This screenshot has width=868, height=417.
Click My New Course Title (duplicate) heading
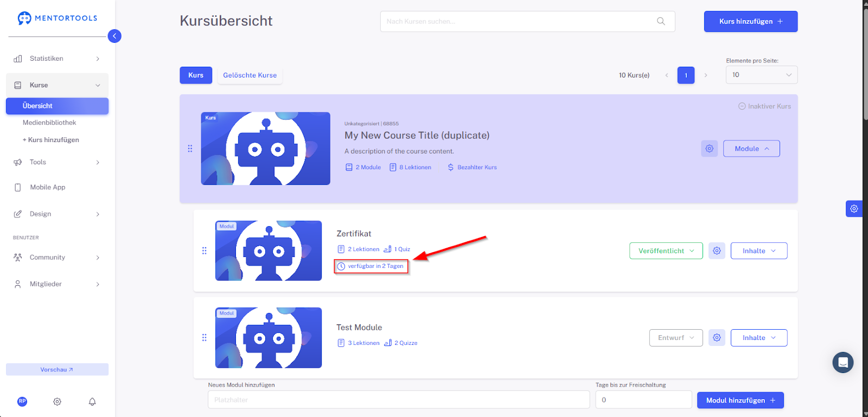(x=417, y=136)
